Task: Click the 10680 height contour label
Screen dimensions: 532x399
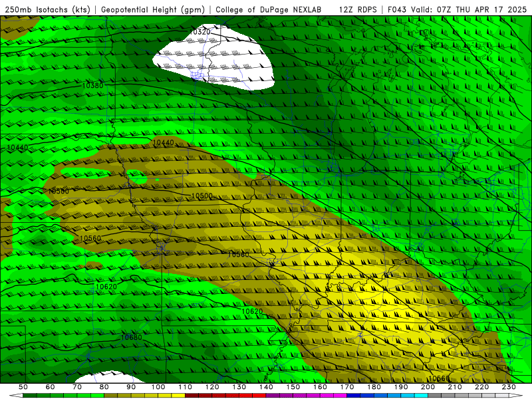Action: [x=131, y=337]
